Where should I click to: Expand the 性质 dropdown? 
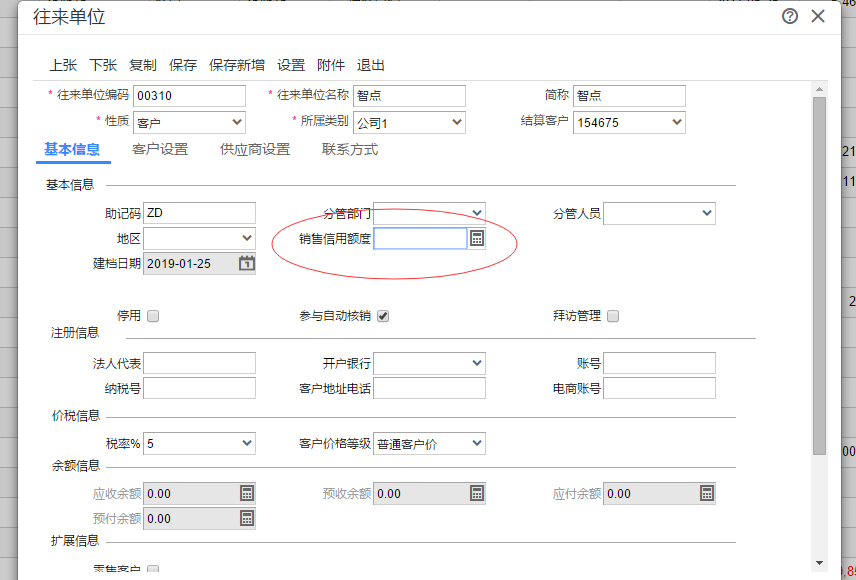coord(189,122)
